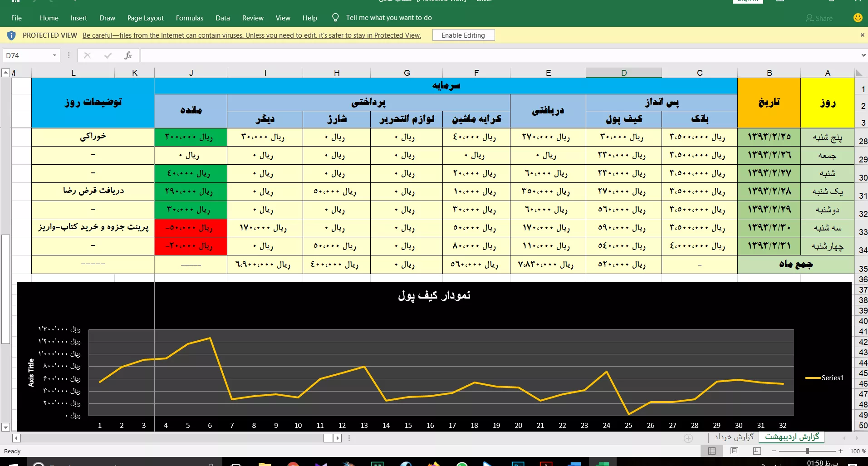Open the Formulas ribbon tab
868x466 pixels.
189,18
